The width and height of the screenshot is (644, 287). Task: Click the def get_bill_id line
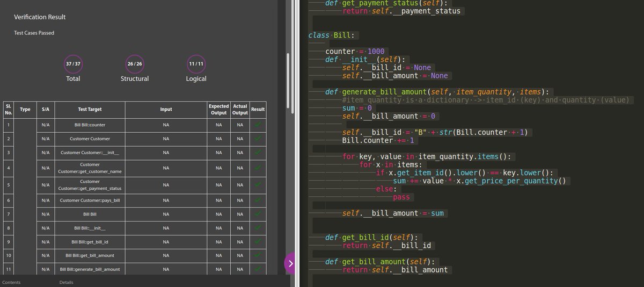[371, 238]
